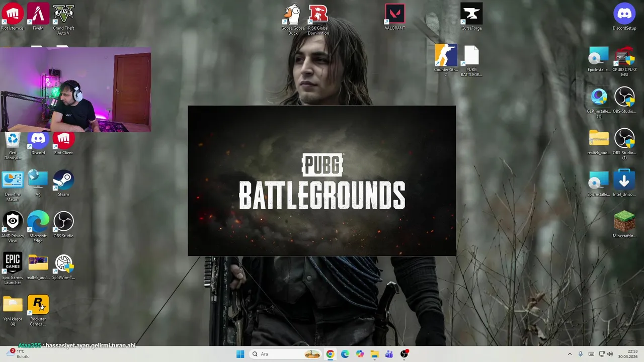Launch the FiveM desktop shortcut
The width and height of the screenshot is (644, 362).
[38, 17]
